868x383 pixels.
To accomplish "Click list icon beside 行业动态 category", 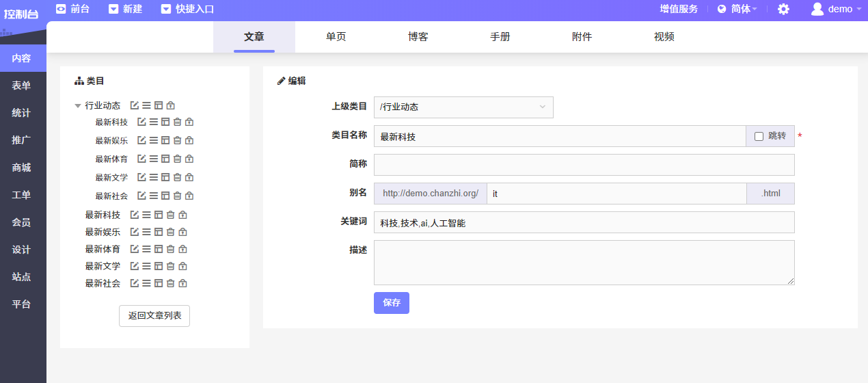I will pyautogui.click(x=146, y=105).
